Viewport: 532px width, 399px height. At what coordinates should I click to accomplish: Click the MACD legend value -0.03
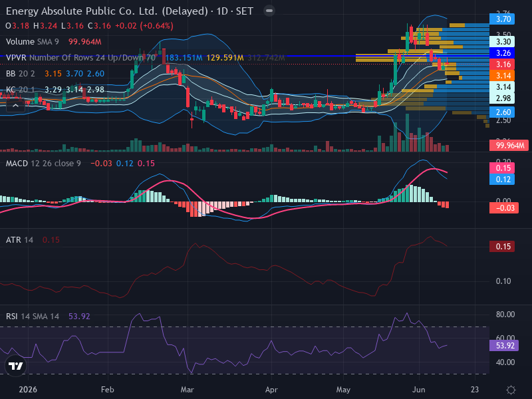click(x=101, y=164)
